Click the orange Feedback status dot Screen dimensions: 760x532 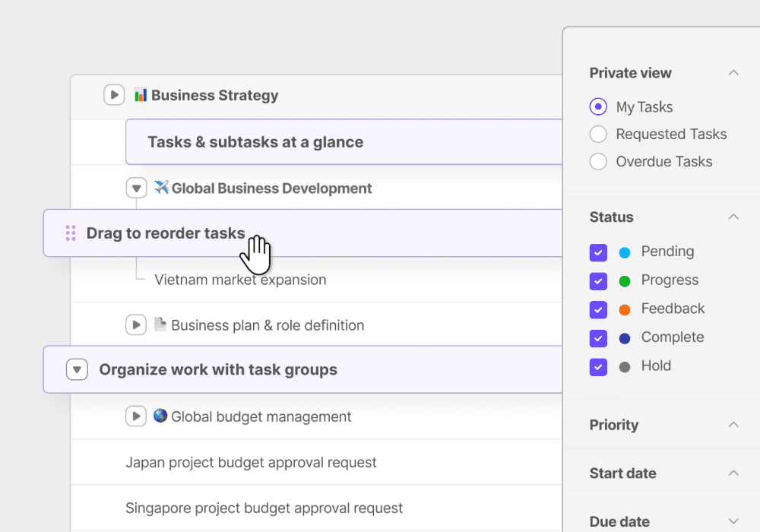(x=625, y=309)
